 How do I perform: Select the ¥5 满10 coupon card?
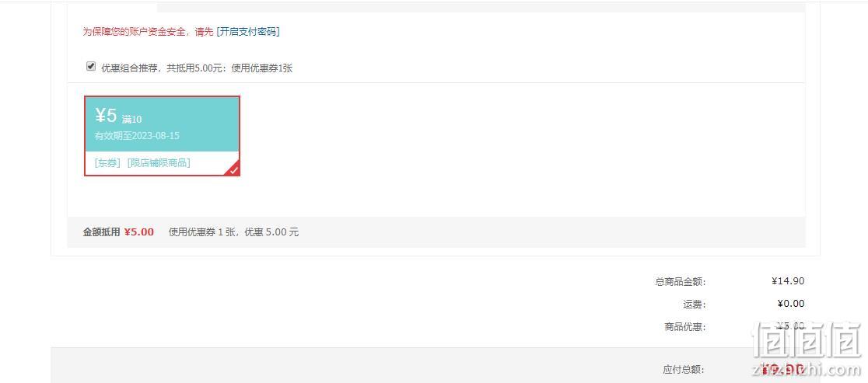coord(163,136)
